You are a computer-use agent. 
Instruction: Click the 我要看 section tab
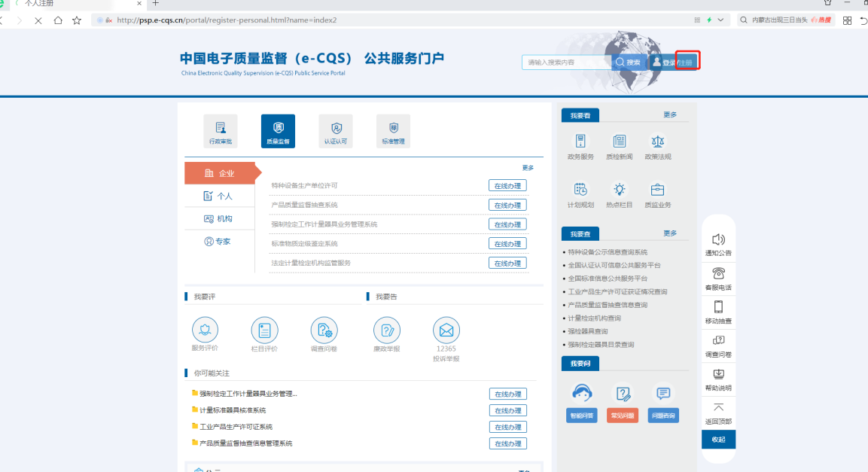tap(580, 115)
